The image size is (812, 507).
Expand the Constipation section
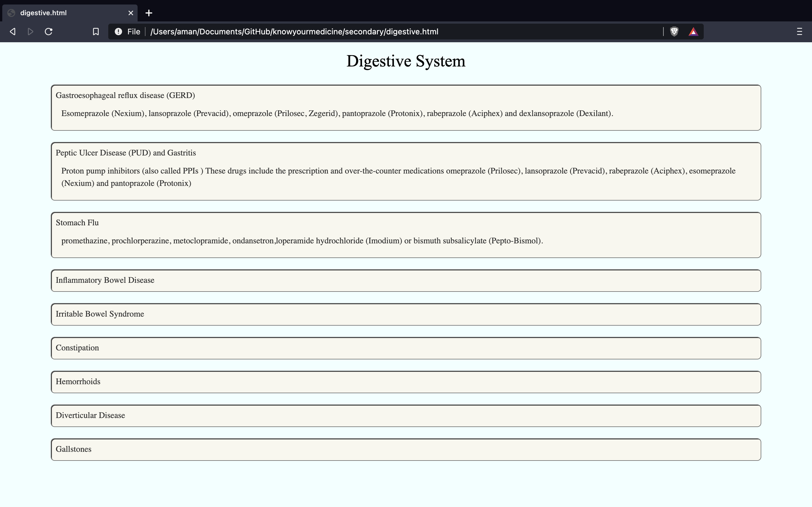pos(78,348)
